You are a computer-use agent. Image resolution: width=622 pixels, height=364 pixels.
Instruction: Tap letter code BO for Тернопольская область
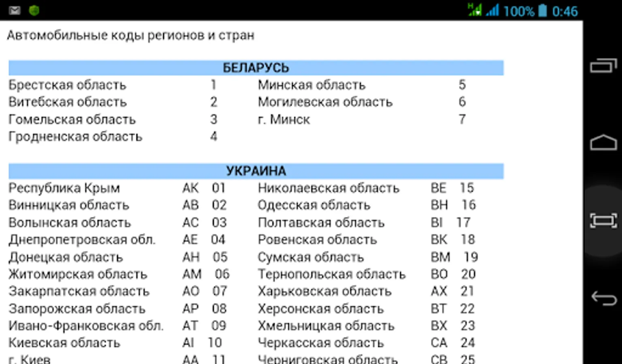click(439, 274)
